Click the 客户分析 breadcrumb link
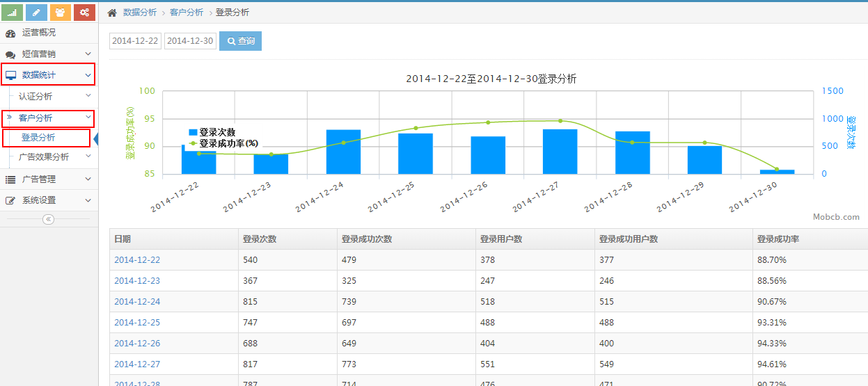Image resolution: width=868 pixels, height=386 pixels. [187, 13]
